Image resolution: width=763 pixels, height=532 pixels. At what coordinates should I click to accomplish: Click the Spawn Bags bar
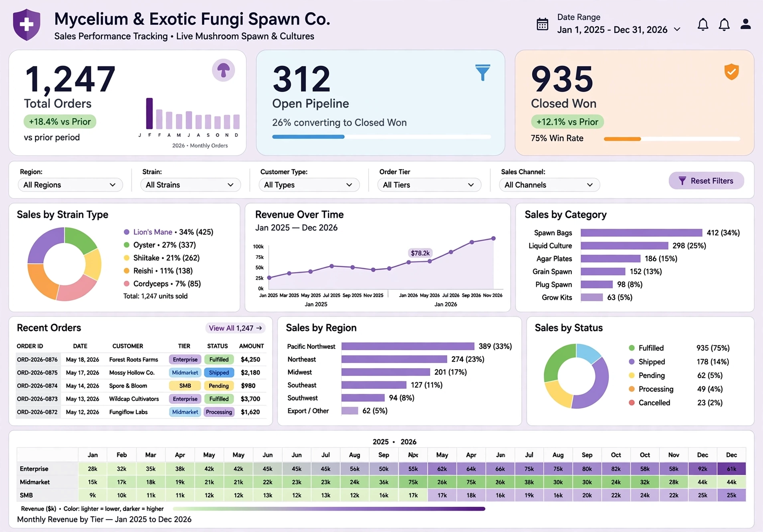coord(641,233)
